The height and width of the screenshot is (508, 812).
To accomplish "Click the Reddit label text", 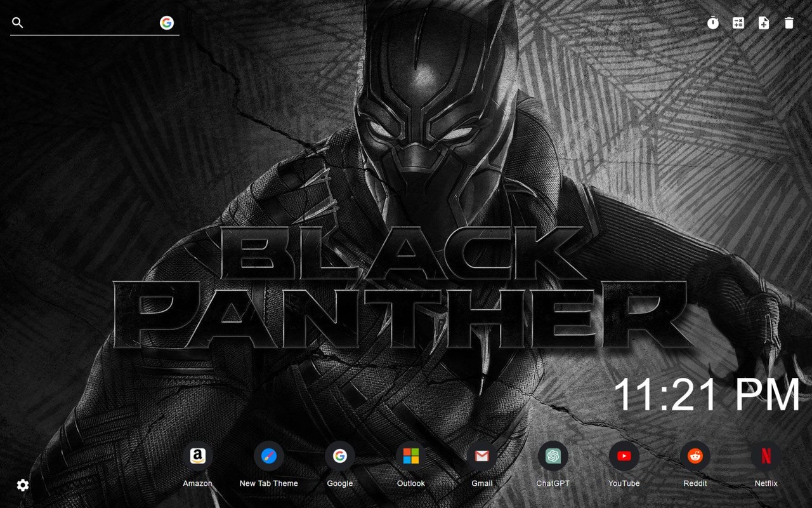I will [695, 483].
